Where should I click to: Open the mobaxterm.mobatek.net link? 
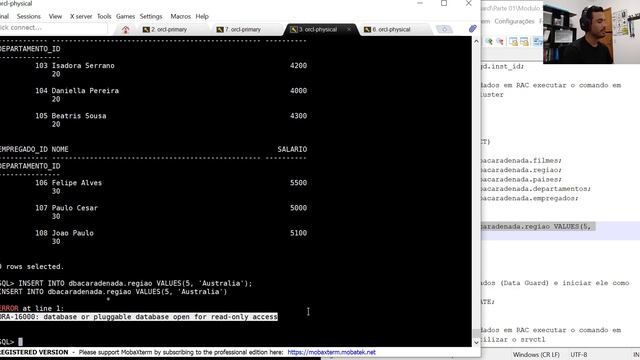click(331, 352)
